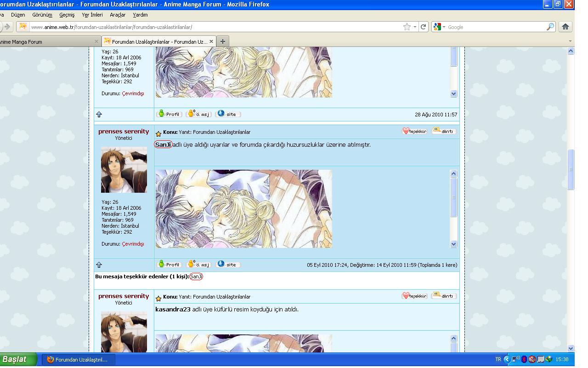588x368 pixels.
Task: Click teşekkür heart button on SanJi post
Action: point(414,131)
